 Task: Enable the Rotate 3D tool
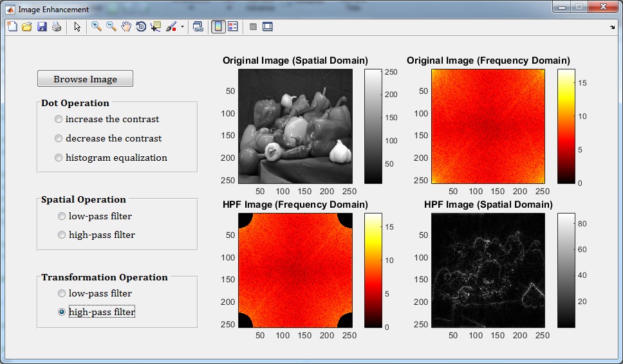(141, 26)
